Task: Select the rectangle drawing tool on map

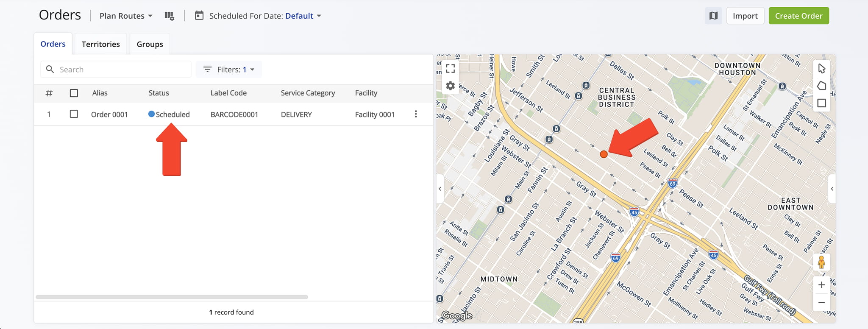Action: (821, 103)
